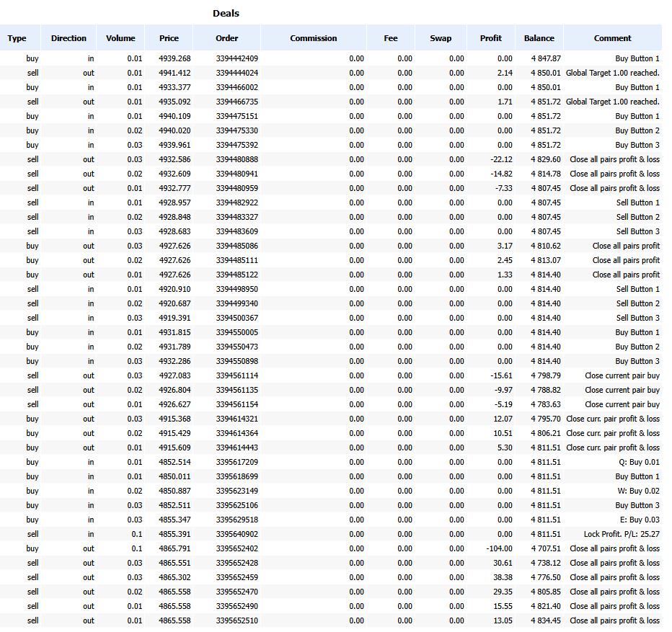Click the Order column header
Screen dimensions: 672x632
[226, 38]
